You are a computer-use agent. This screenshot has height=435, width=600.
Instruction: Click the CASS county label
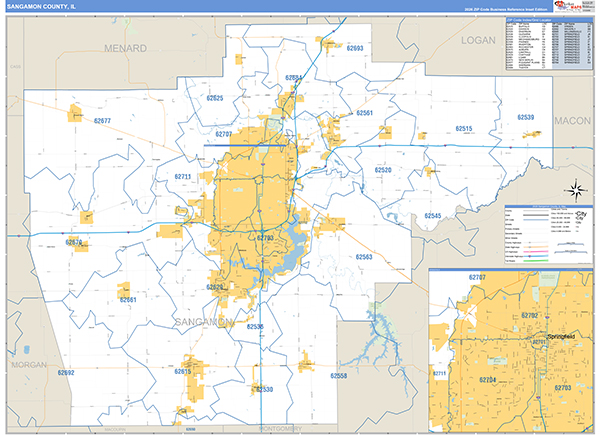pyautogui.click(x=15, y=67)
